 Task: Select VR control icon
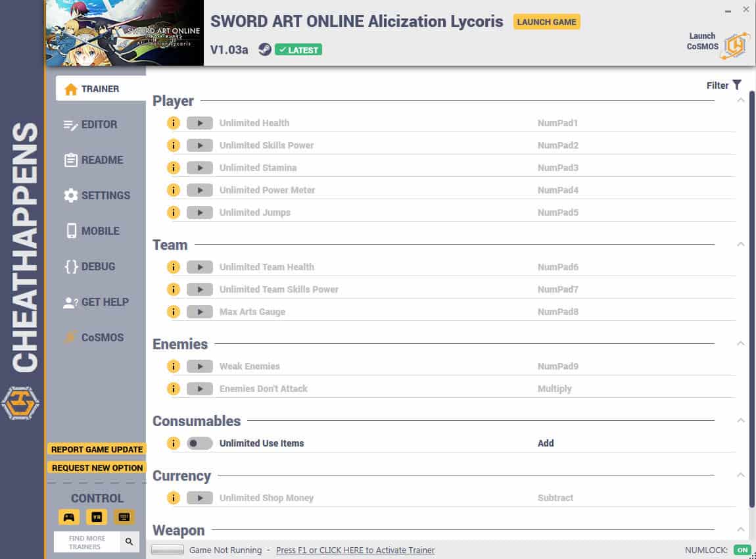point(97,517)
